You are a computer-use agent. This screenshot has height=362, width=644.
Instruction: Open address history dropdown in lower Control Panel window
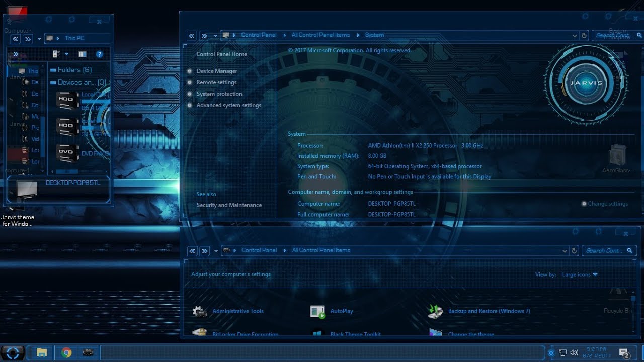(x=565, y=251)
